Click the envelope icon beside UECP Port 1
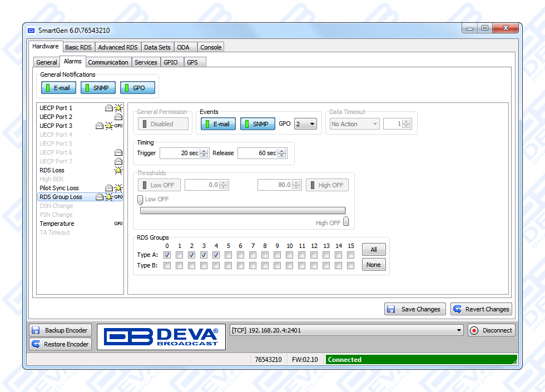This screenshot has height=392, width=545. pos(109,108)
